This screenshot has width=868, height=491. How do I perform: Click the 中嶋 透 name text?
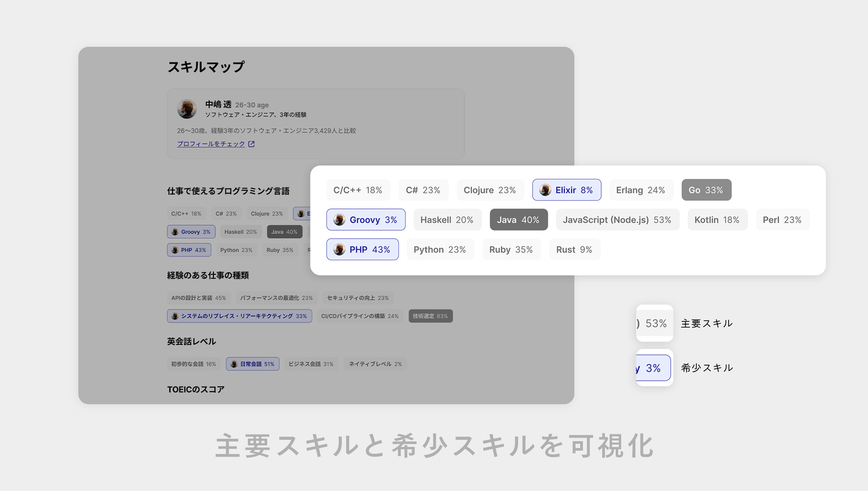[218, 104]
